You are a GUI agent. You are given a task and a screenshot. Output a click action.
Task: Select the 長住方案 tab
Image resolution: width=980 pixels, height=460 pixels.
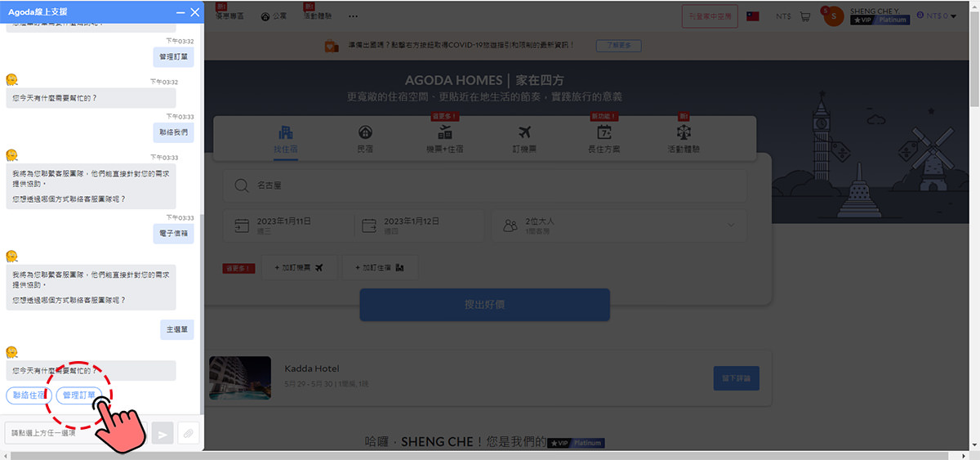(x=604, y=138)
